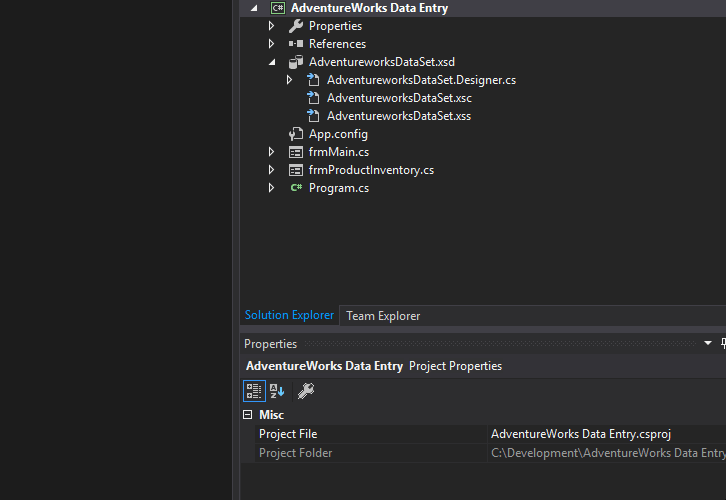
Task: Select the Properties tree item
Action: (335, 26)
